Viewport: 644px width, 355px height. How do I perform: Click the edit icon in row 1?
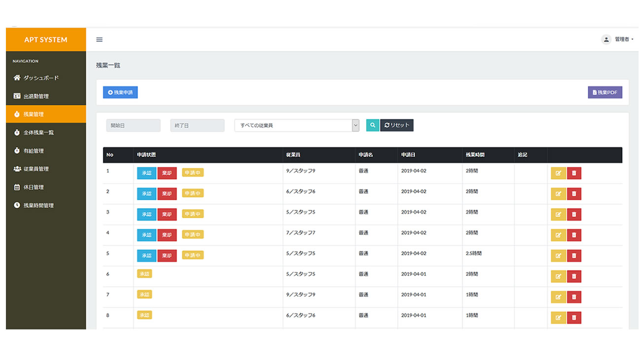(558, 173)
